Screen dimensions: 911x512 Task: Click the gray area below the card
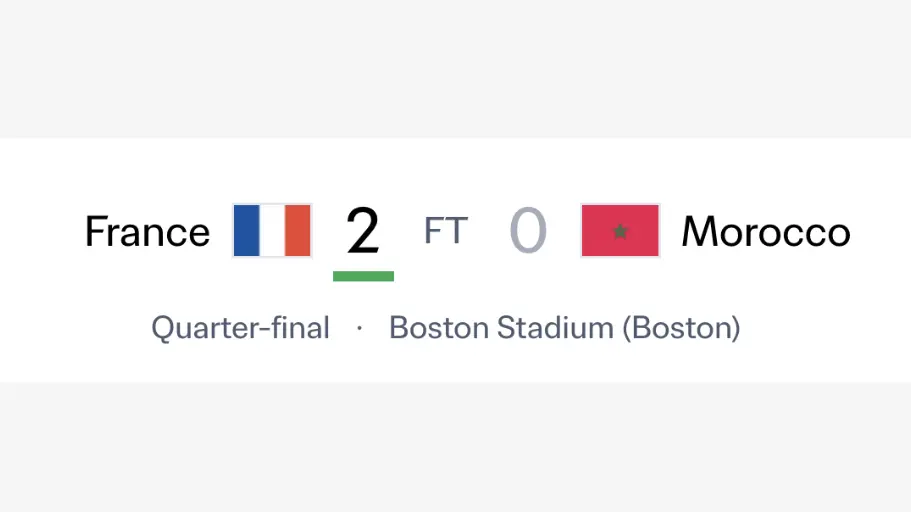click(456, 447)
